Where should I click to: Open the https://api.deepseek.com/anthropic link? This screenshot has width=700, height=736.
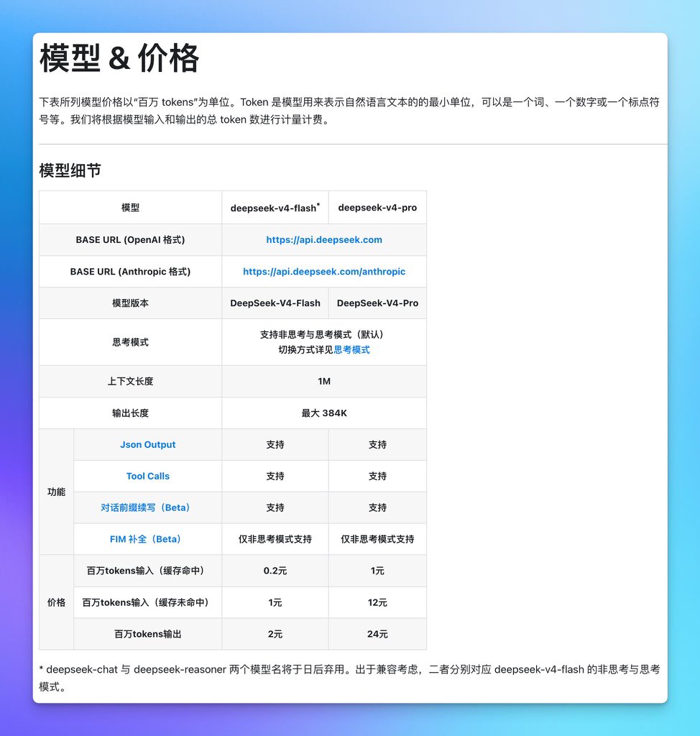[324, 271]
